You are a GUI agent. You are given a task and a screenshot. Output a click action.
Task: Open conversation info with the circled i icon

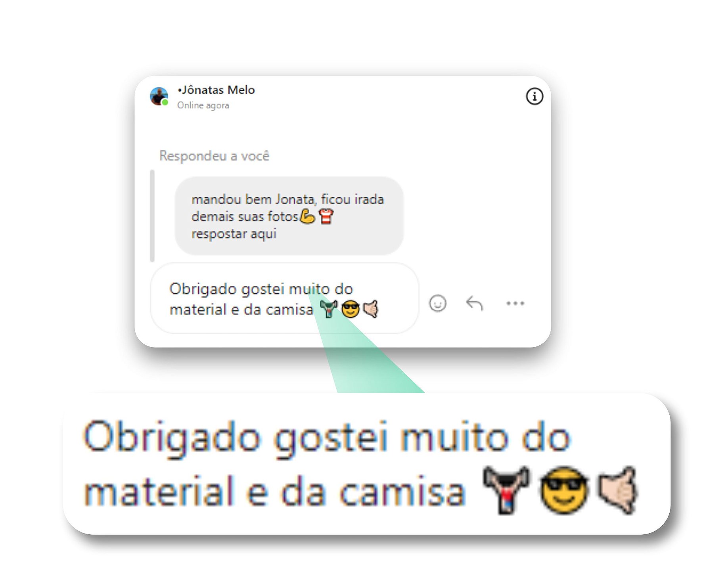coord(534,96)
